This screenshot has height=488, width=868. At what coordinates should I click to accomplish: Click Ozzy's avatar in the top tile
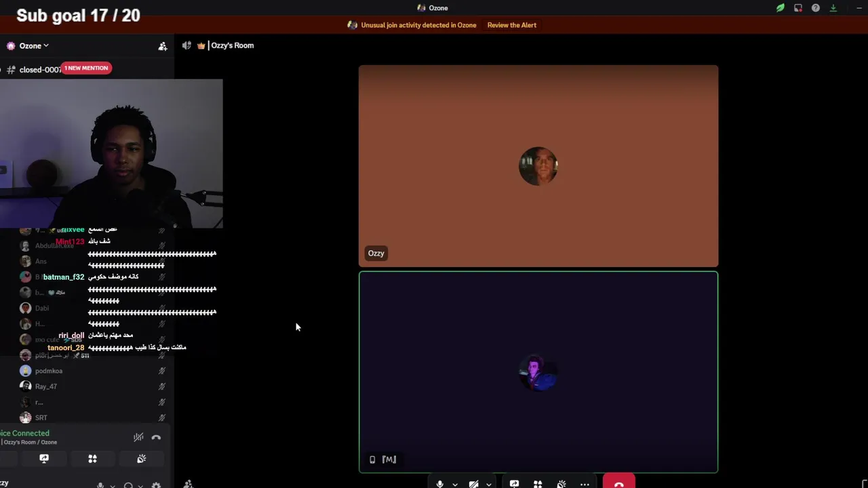538,166
